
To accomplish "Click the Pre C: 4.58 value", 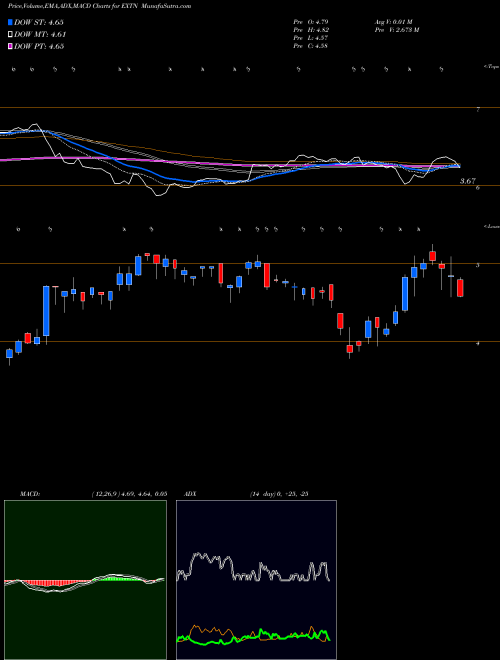I will (311, 46).
